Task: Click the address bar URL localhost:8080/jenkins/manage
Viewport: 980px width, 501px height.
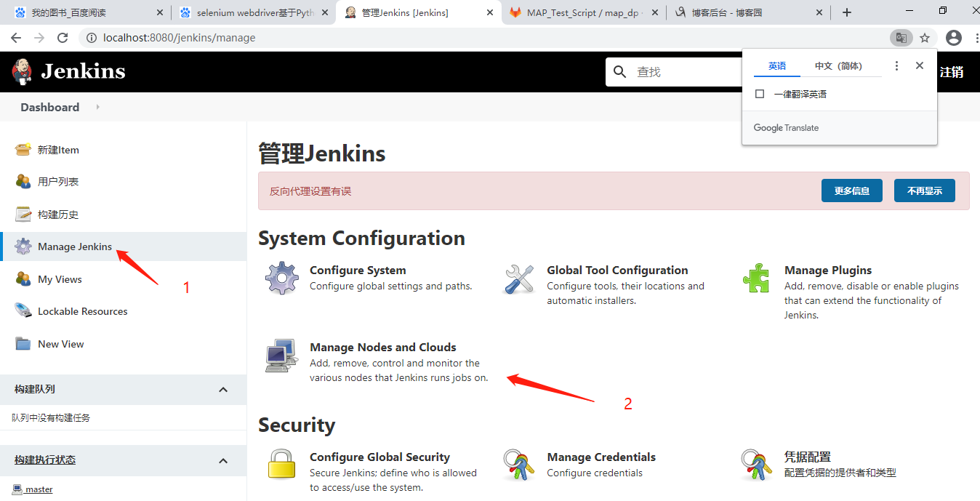Action: click(179, 38)
